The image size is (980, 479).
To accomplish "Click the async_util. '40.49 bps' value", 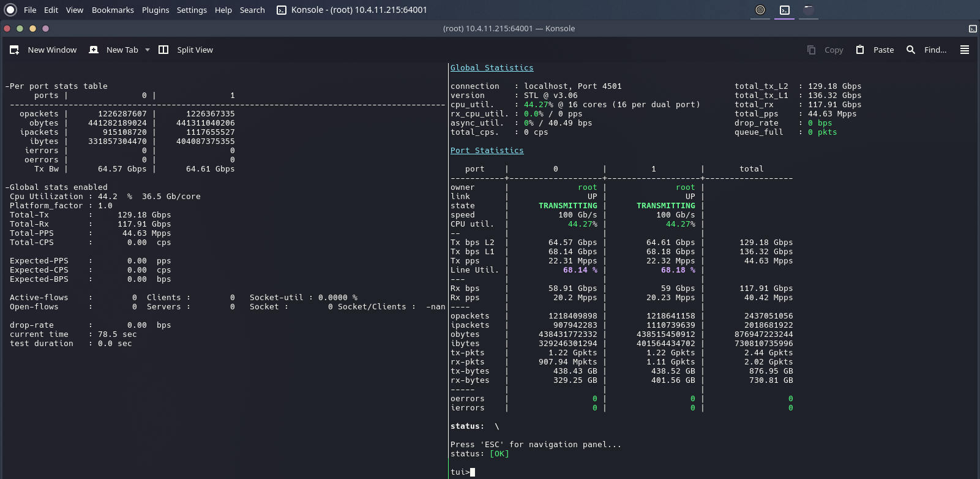I will pyautogui.click(x=570, y=123).
